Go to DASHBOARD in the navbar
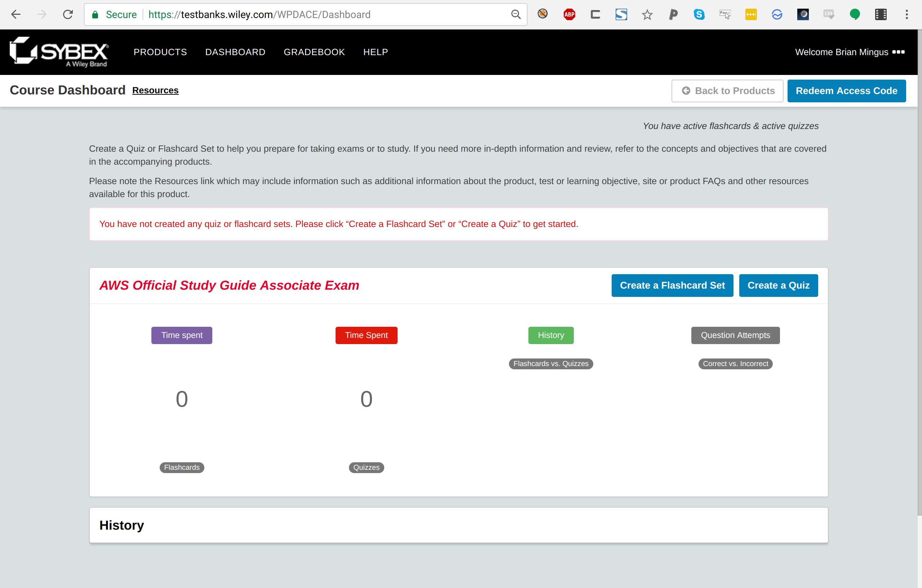This screenshot has width=922, height=588. click(x=235, y=52)
